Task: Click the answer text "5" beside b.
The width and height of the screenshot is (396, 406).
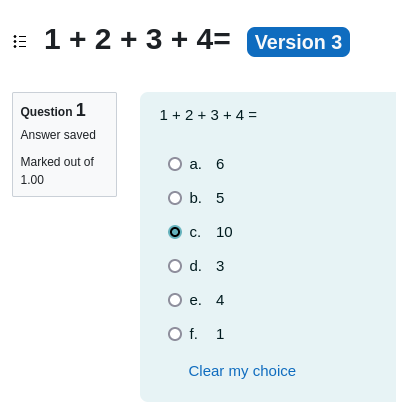Action: [220, 198]
